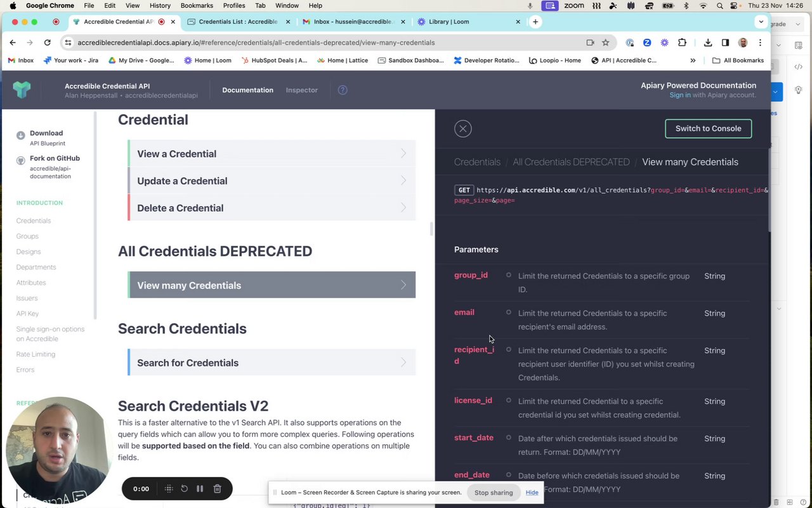Close the dark console panel with X icon

click(x=463, y=129)
